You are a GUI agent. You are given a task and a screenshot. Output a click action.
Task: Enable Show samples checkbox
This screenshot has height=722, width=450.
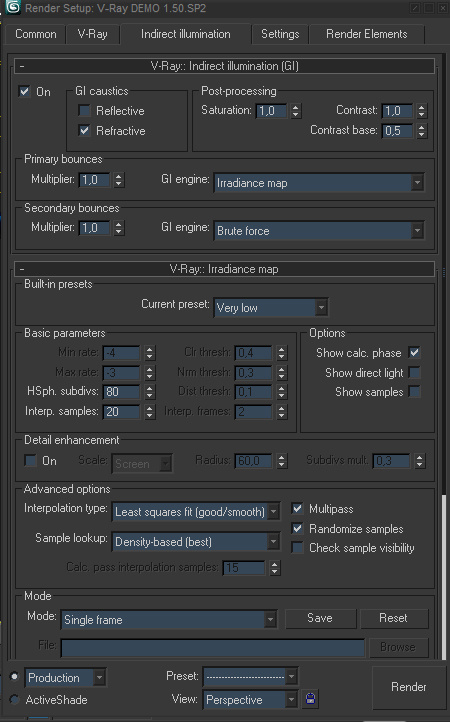414,392
